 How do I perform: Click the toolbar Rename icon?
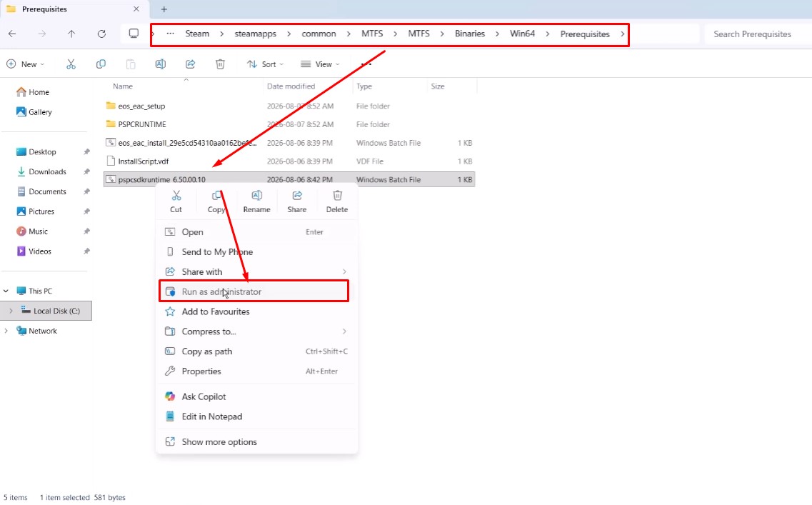[161, 64]
